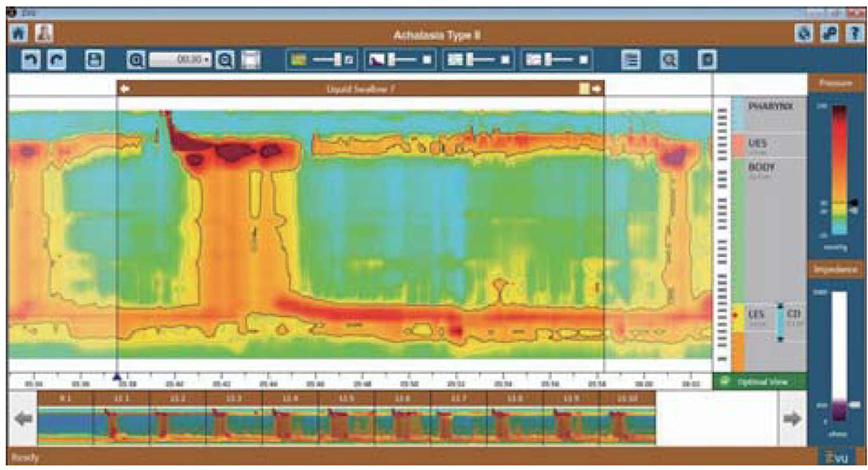Viewport: 868px width, 470px height.
Task: Go to previous swallow with left header arrow
Action: 125,88
